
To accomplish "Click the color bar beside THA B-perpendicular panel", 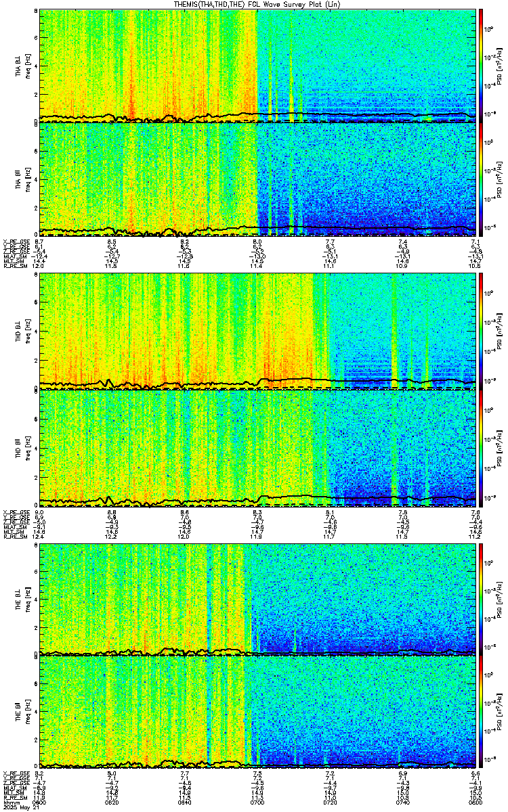I will [481, 66].
